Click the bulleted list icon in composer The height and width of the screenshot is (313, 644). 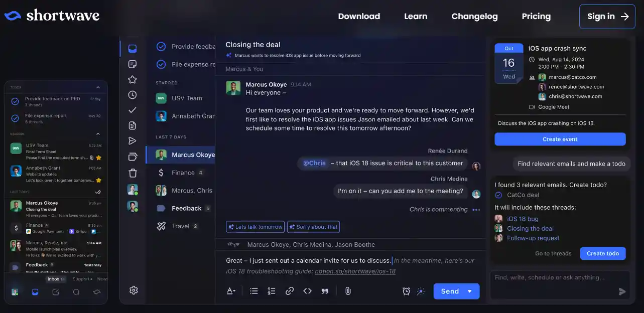click(254, 291)
